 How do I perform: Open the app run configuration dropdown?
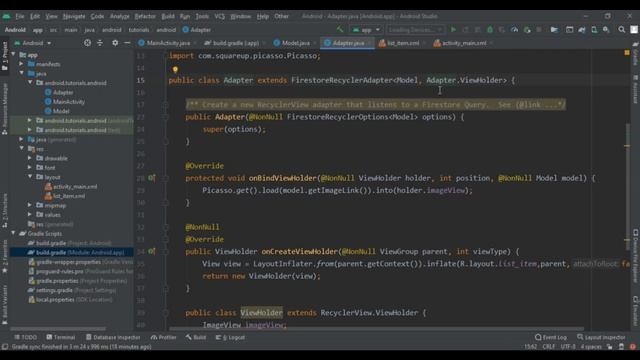click(x=366, y=30)
